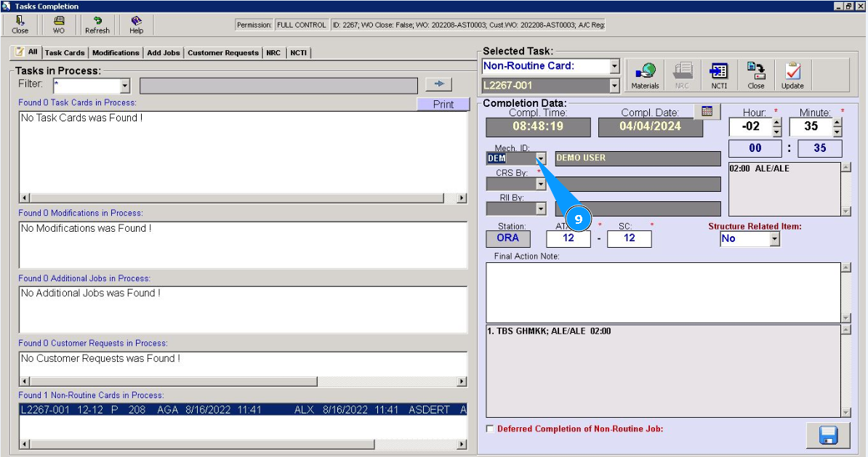This screenshot has width=868, height=457.
Task: Click 'No Additional Jobs was Found !' text
Action: (x=91, y=294)
